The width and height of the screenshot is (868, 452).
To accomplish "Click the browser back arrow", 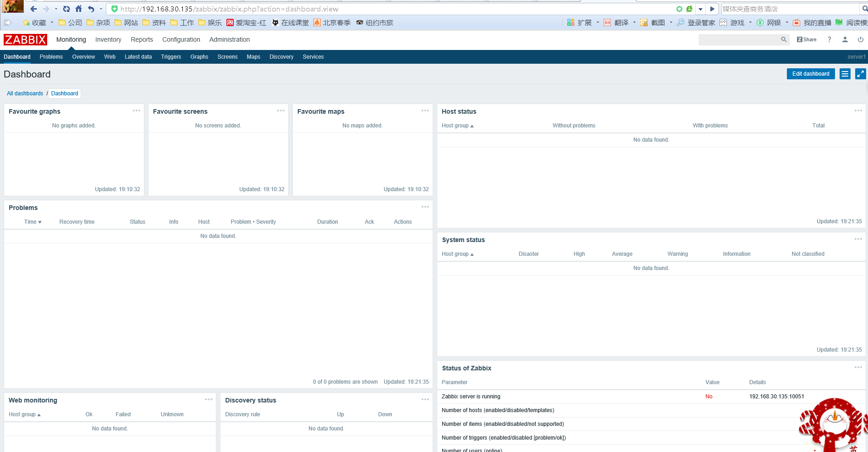I will click(x=33, y=9).
